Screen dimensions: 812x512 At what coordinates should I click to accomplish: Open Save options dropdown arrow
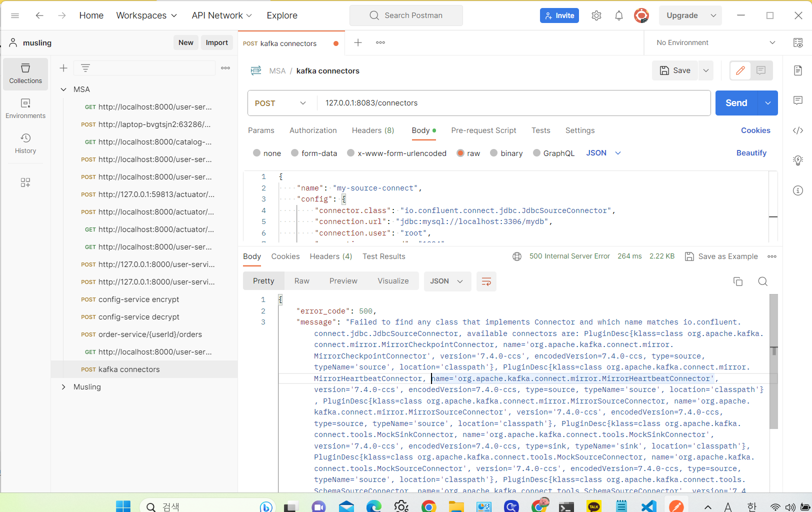[x=705, y=70]
